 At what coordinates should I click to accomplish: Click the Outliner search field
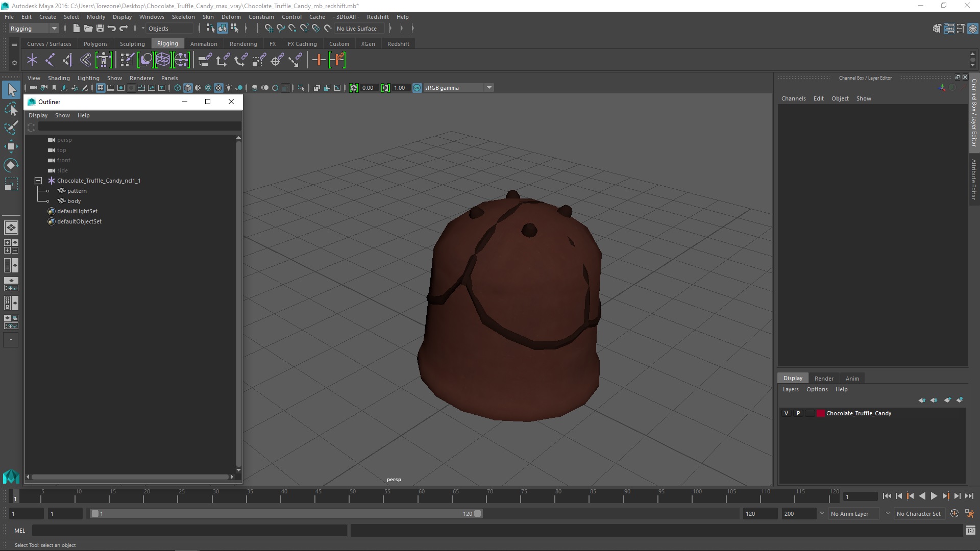[x=139, y=127]
